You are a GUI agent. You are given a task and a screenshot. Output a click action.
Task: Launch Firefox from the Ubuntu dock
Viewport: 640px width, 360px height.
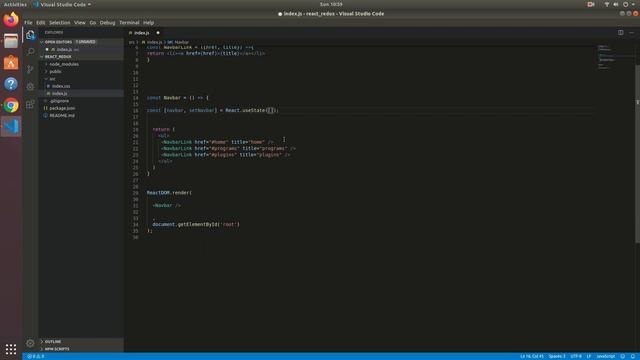(x=11, y=20)
